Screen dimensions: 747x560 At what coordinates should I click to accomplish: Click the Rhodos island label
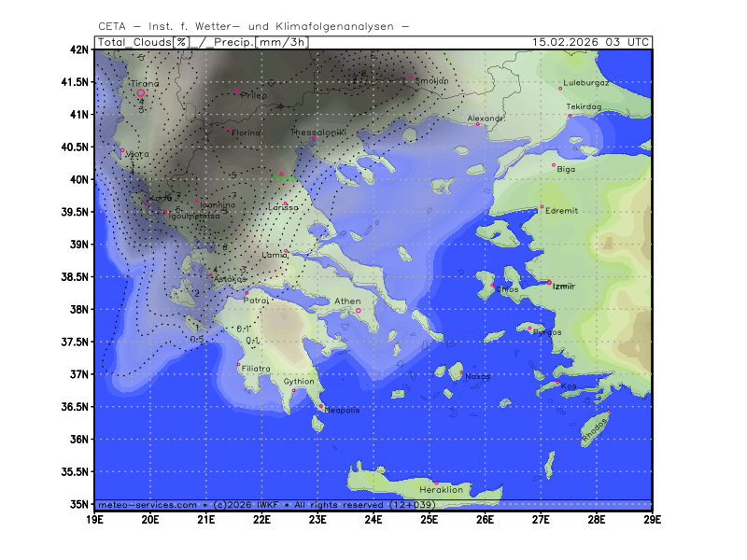click(x=594, y=429)
